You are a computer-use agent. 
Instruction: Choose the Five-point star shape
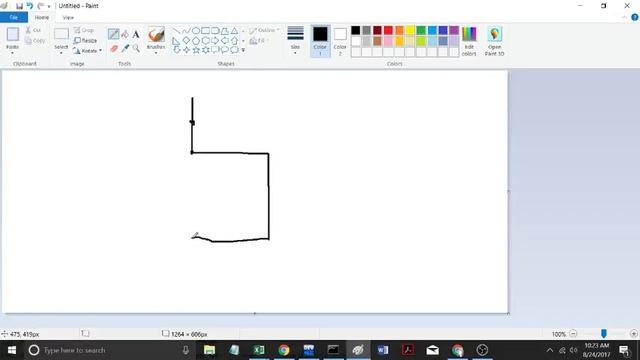pos(196,50)
